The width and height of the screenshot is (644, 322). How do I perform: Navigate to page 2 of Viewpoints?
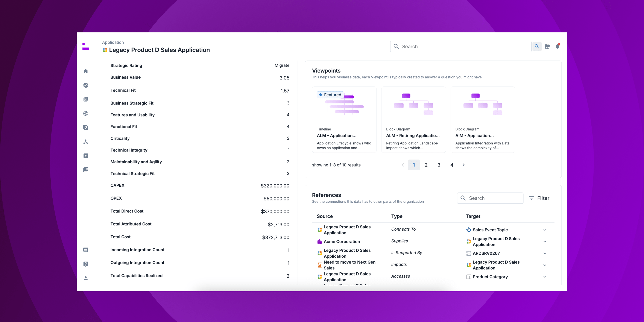click(426, 165)
